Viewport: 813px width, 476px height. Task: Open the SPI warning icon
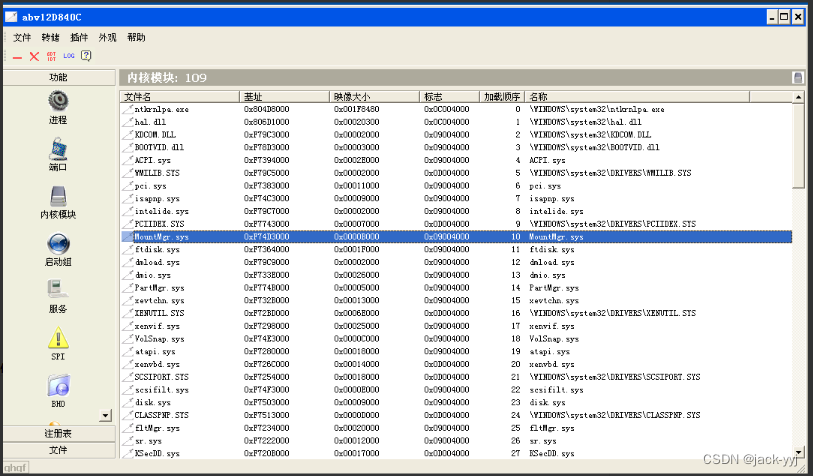[x=58, y=343]
